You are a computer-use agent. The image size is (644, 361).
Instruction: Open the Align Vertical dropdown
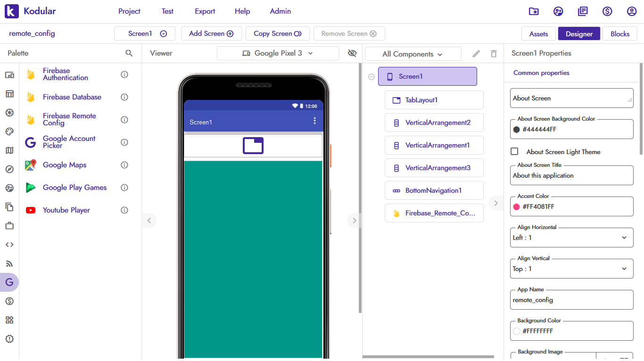pyautogui.click(x=572, y=269)
